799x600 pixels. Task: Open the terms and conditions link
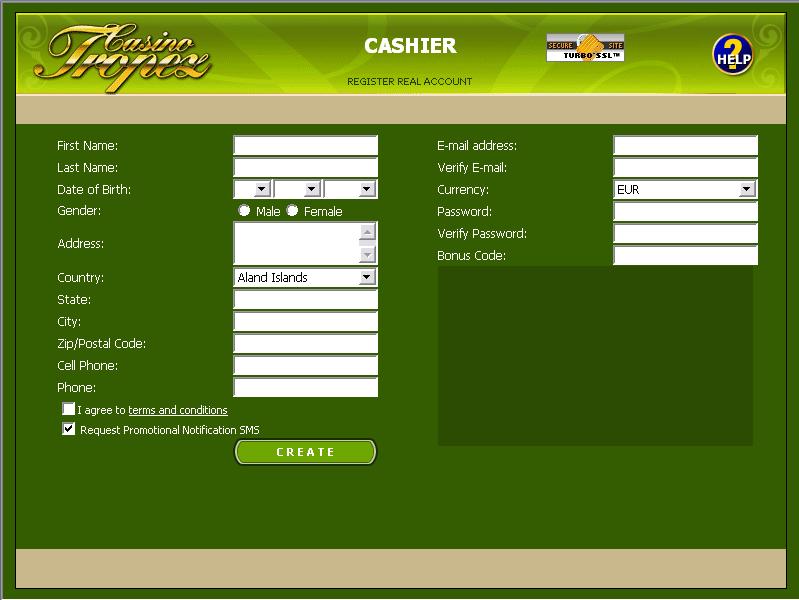[x=178, y=410]
